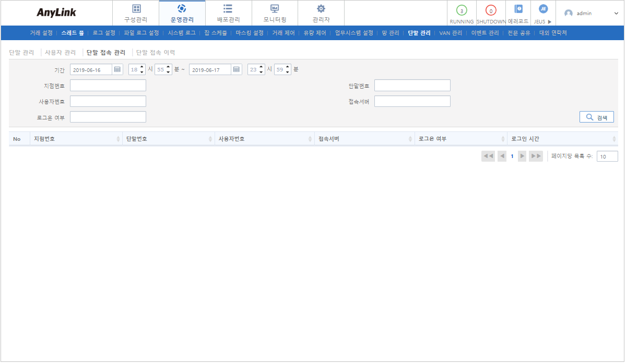Click the 검색 search button
Viewport: 626px width, 364px height.
tap(596, 117)
